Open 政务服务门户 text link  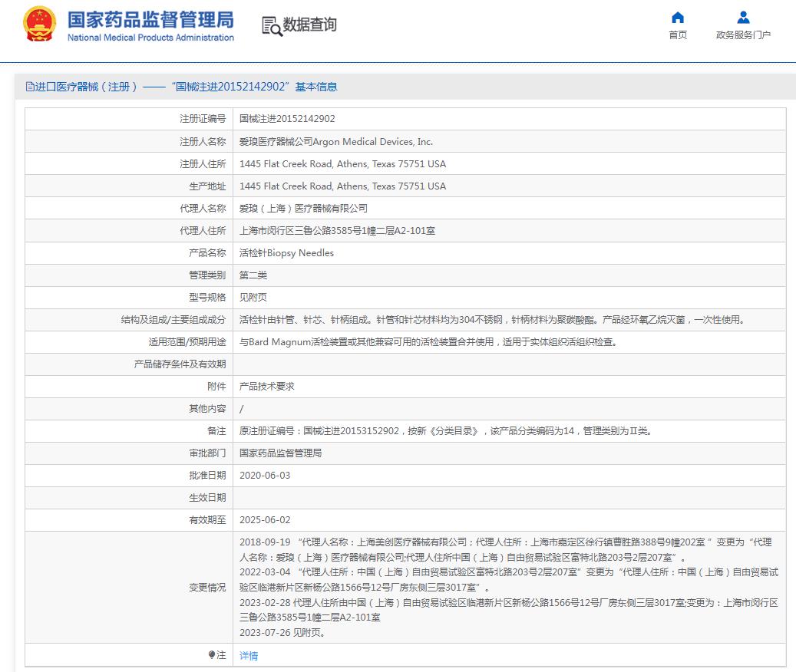click(x=743, y=35)
